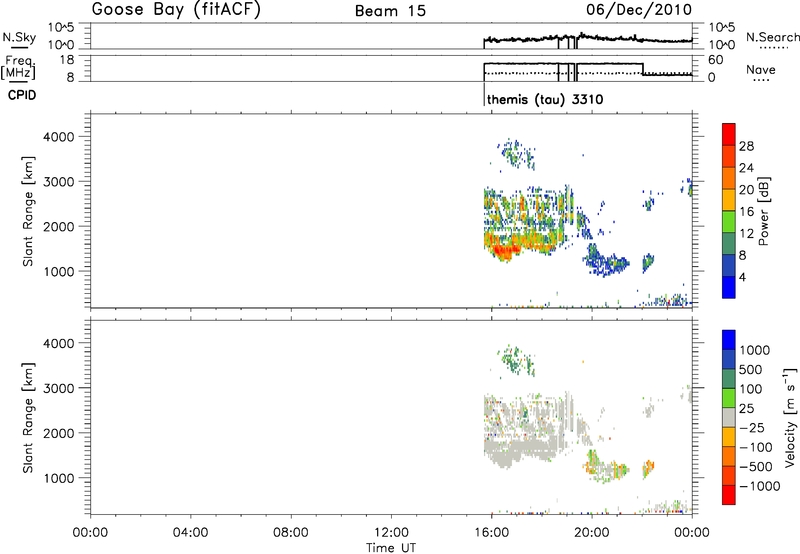Click the 'Goose Bay (fitACF)' plot title
This screenshot has width=800, height=554.
[x=176, y=10]
